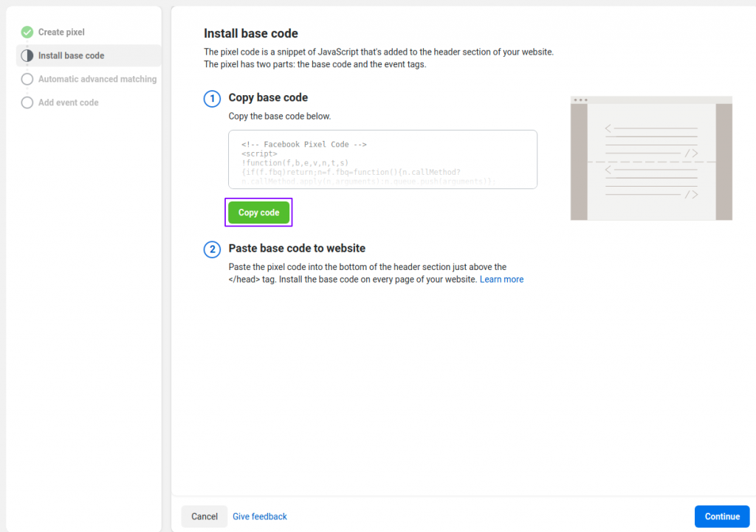This screenshot has width=756, height=532.
Task: Click inside the Facebook Pixel code box
Action: point(382,159)
